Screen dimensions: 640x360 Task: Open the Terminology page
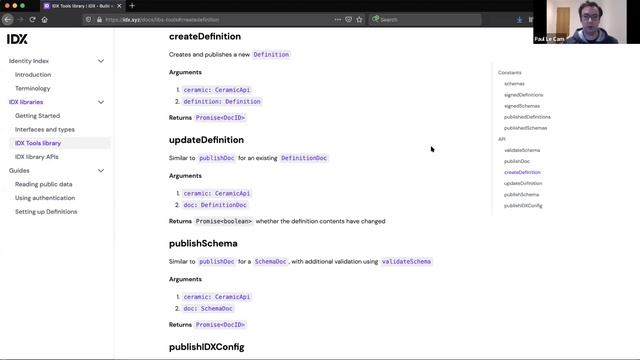point(33,89)
